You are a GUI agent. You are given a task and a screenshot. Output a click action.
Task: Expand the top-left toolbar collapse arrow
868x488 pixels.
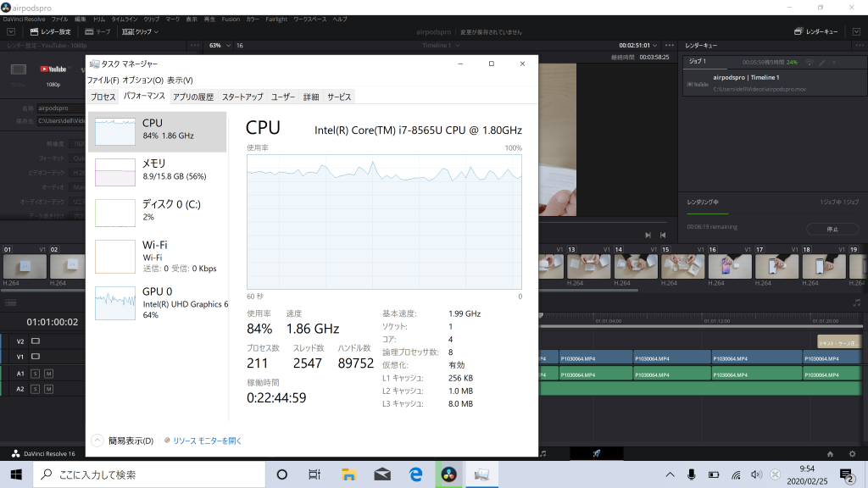11,32
